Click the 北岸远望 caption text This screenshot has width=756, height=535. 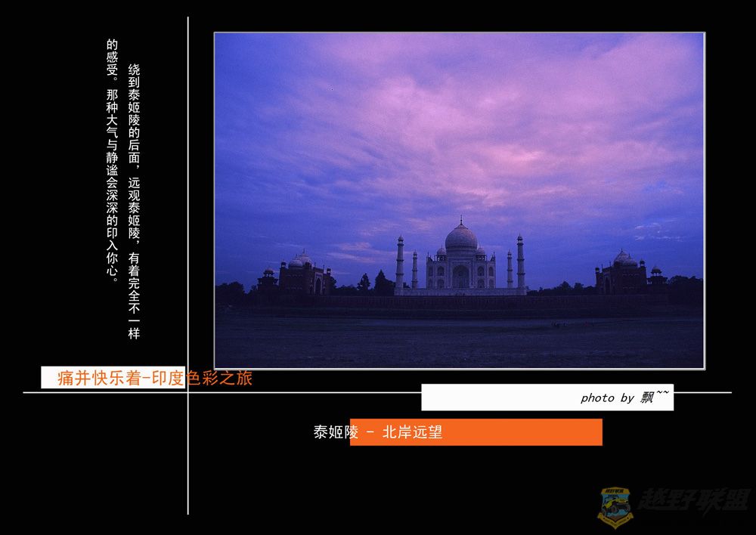pos(412,432)
